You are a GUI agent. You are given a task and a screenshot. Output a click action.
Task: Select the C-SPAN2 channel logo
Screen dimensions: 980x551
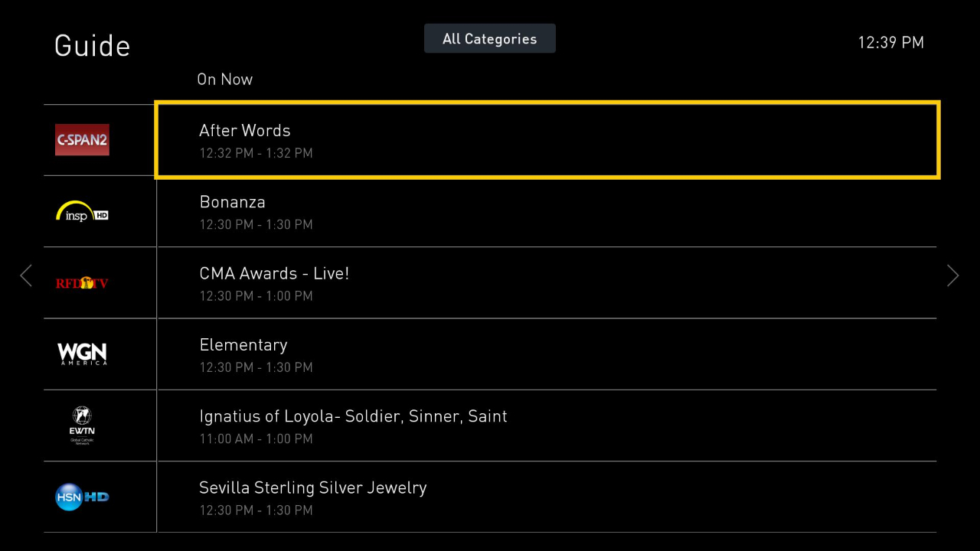tap(82, 140)
